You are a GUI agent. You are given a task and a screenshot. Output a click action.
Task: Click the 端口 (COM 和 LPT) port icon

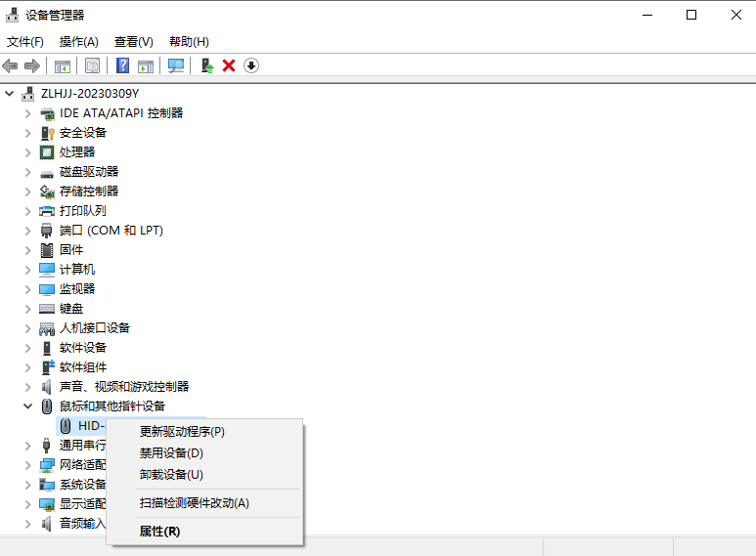[x=47, y=231]
